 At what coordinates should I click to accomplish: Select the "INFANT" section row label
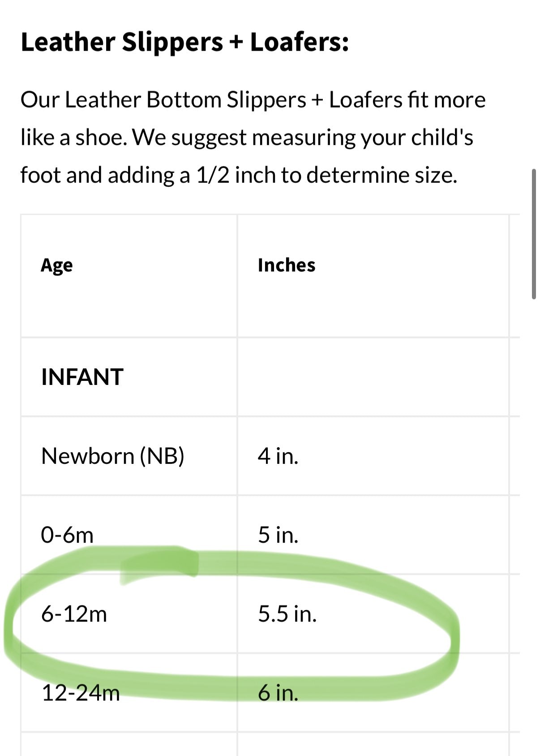coord(82,377)
